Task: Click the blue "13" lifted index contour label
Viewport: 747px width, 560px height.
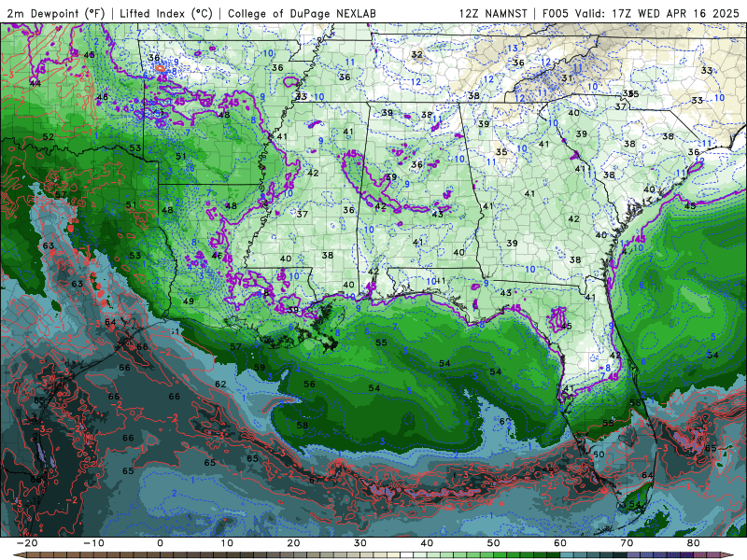Action: 512,49
